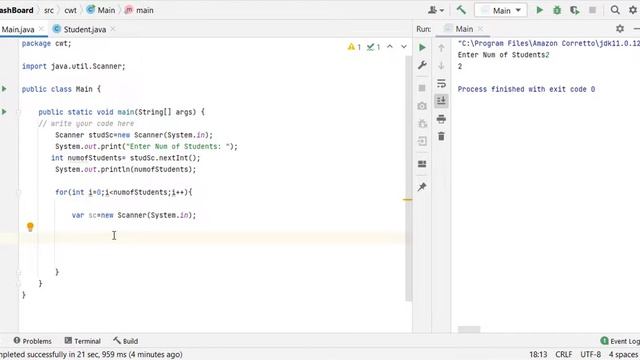Open IDE settings gear in top toolbar
Screen dimensions: 640x360
click(633, 10)
